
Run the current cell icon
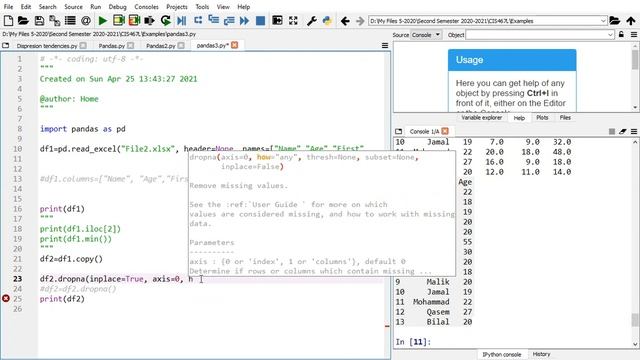(119, 20)
